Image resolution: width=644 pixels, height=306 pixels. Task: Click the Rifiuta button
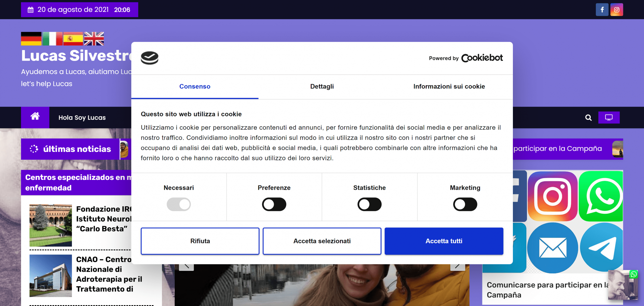[x=200, y=241]
